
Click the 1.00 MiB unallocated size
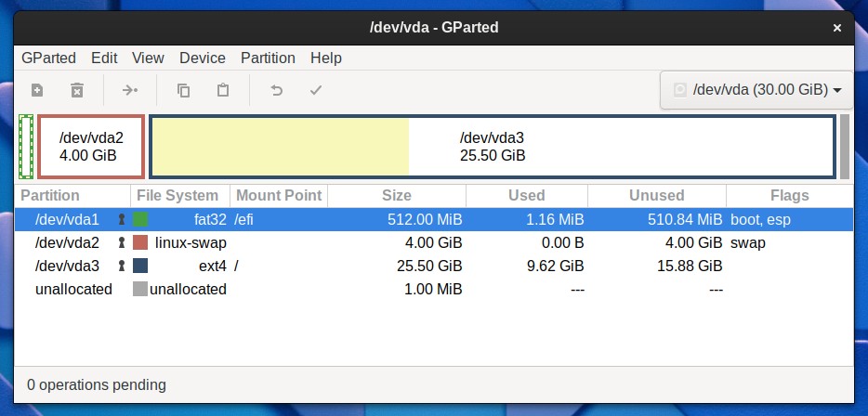click(x=433, y=290)
